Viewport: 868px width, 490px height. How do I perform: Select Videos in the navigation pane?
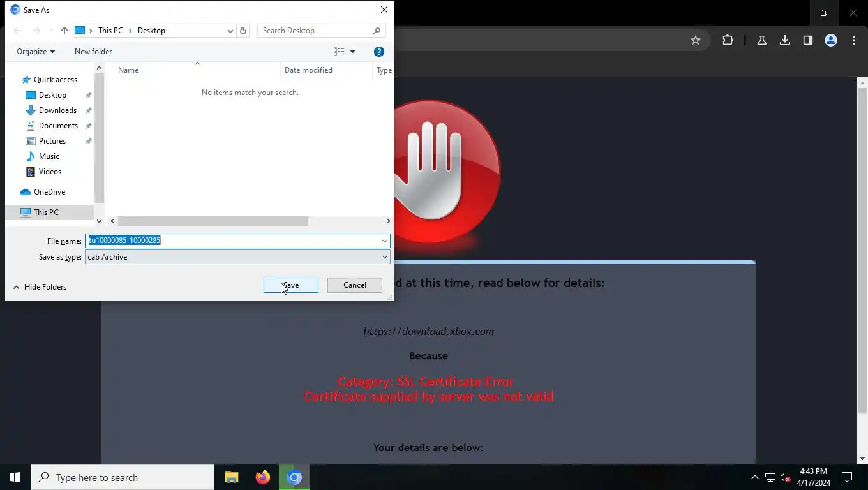[50, 172]
